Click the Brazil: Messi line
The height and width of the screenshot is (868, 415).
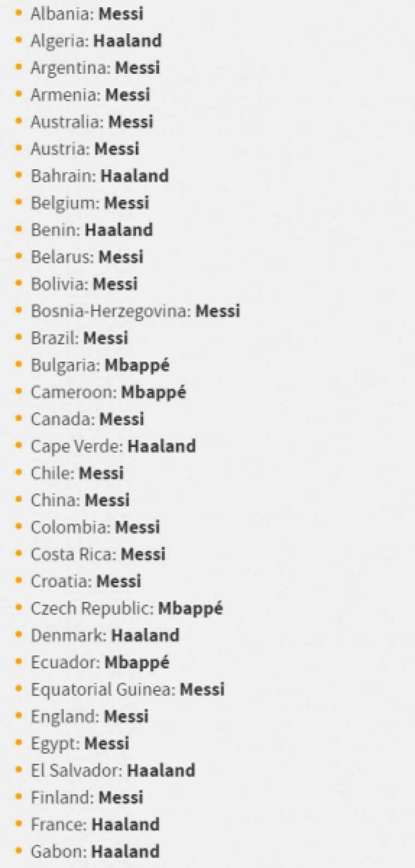[x=79, y=338]
